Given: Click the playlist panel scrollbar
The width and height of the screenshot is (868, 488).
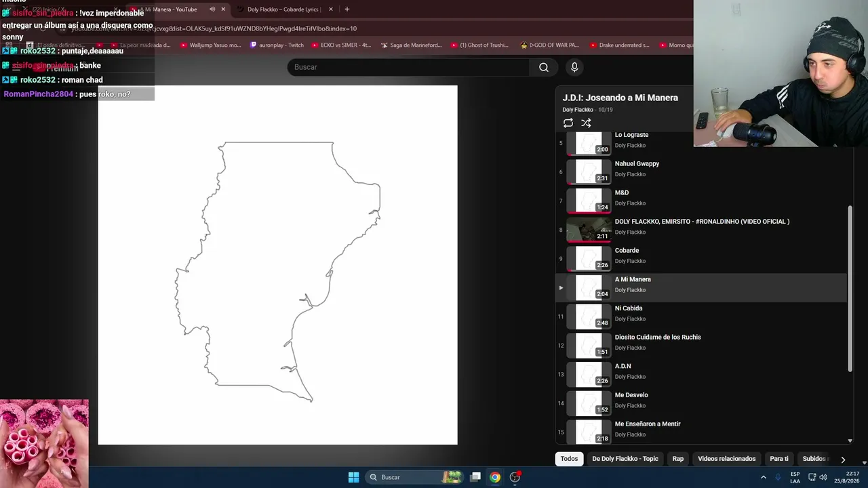Looking at the screenshot, I should [850, 289].
